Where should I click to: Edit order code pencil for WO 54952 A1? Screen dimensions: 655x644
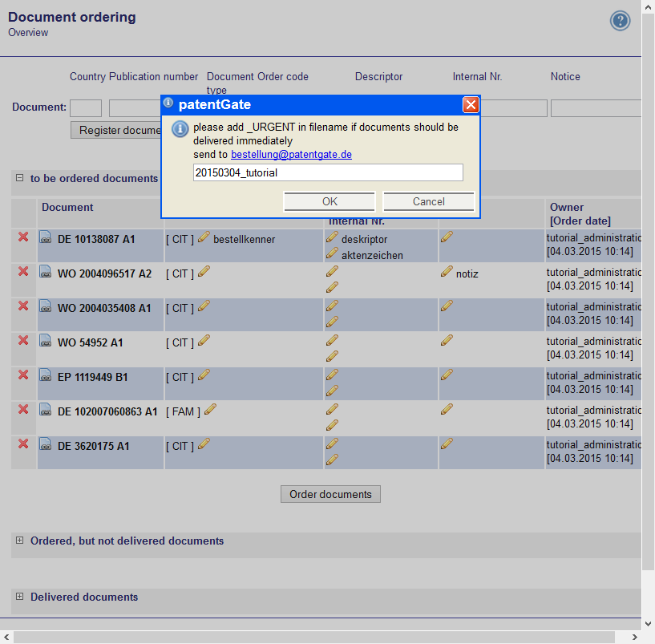(x=204, y=340)
